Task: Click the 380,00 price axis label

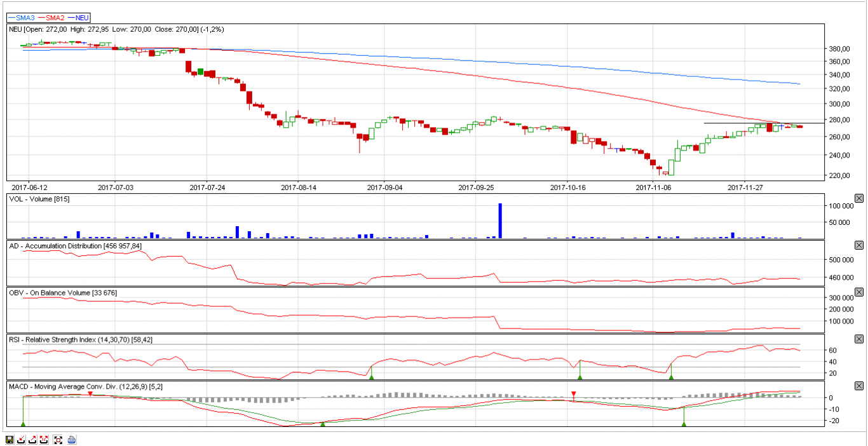Action: pyautogui.click(x=839, y=49)
